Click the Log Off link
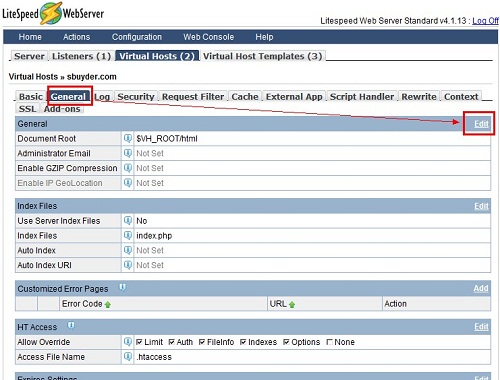This screenshot has width=500, height=380. click(x=485, y=21)
